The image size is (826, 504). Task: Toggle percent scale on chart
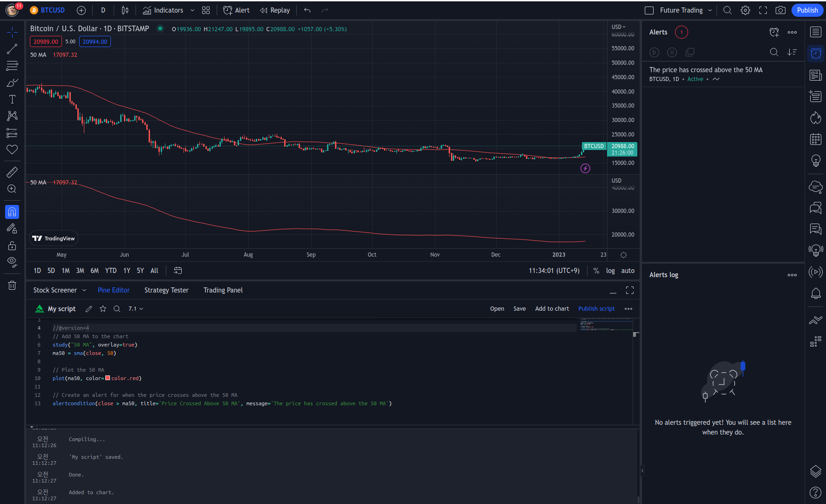coord(596,271)
